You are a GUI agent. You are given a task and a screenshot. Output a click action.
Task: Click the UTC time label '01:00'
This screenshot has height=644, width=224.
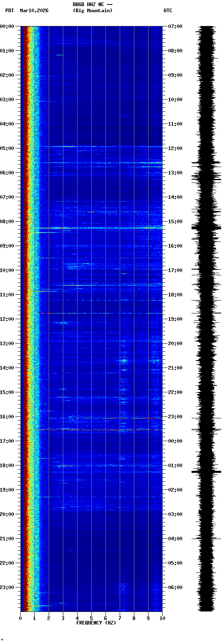coord(175,466)
